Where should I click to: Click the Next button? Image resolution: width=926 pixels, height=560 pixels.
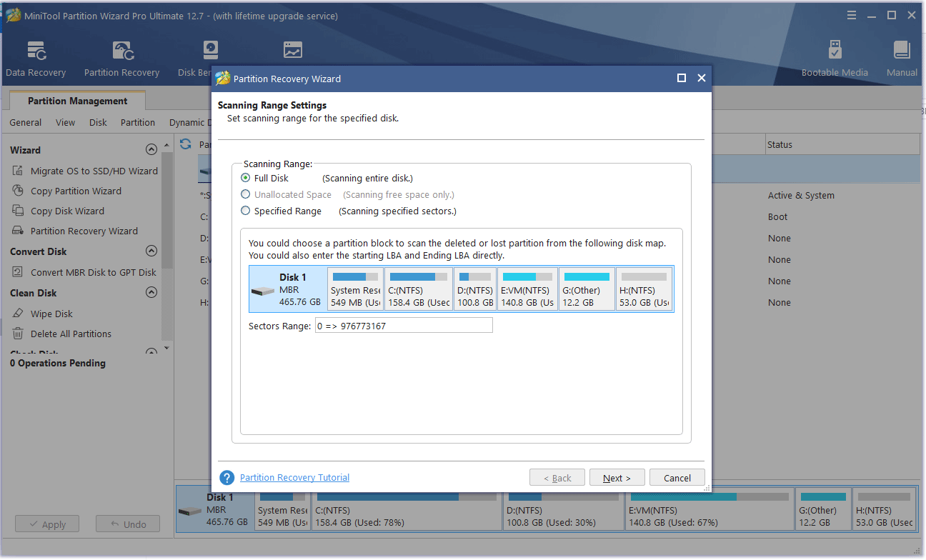point(617,477)
